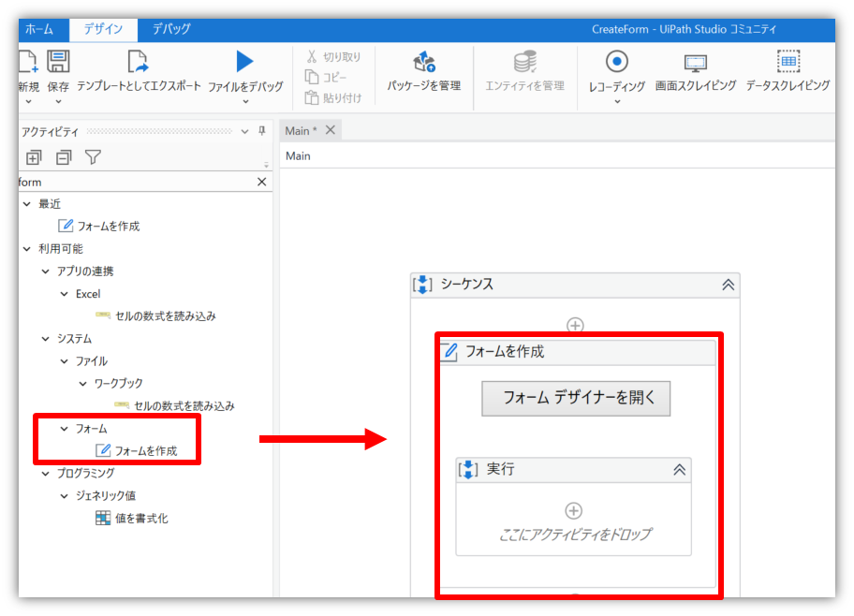This screenshot has height=616, width=854.
Task: Open ファイルをデバッグ dropdown arrow
Action: [245, 102]
